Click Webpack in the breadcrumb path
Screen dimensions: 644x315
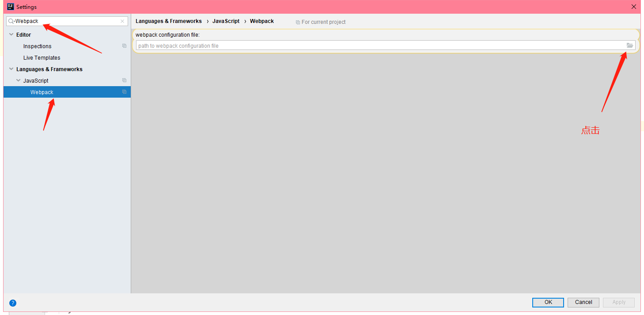(x=262, y=21)
